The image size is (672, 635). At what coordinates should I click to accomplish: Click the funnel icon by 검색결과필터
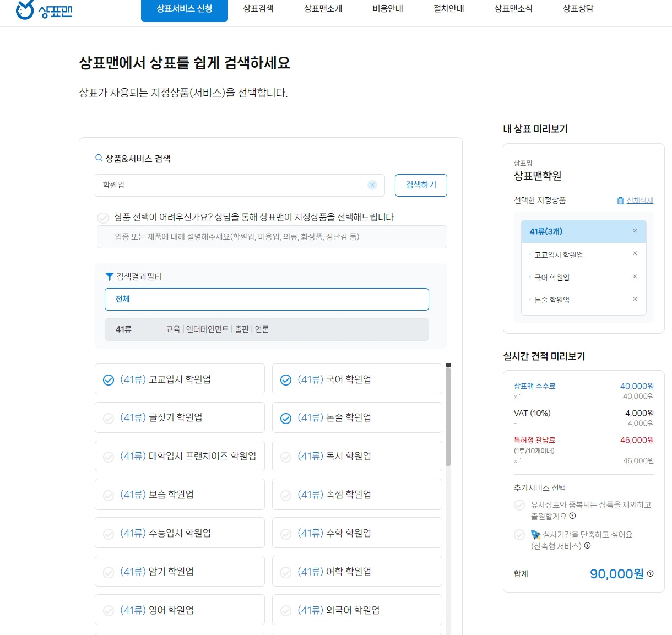point(109,276)
